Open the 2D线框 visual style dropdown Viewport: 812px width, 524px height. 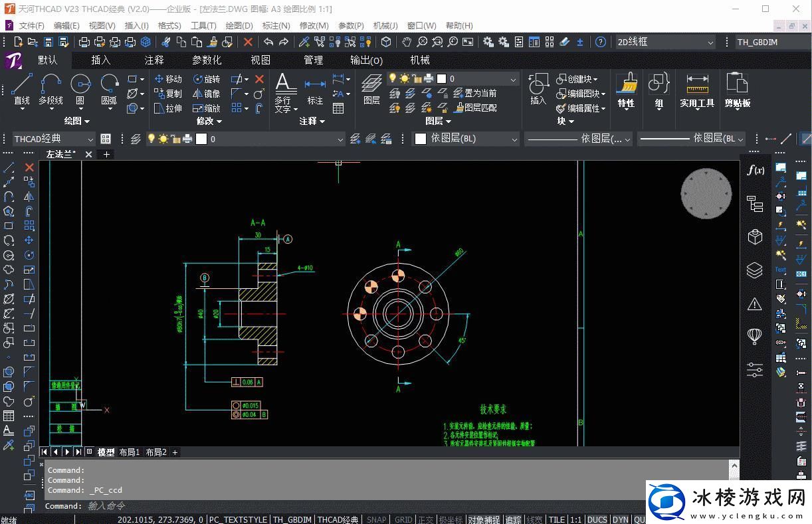(664, 42)
